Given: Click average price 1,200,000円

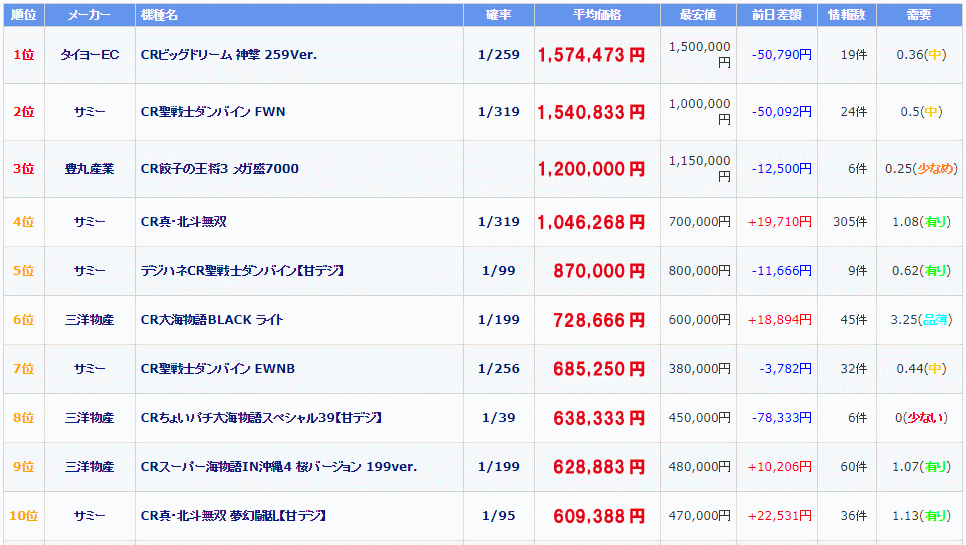Looking at the screenshot, I should coord(591,169).
